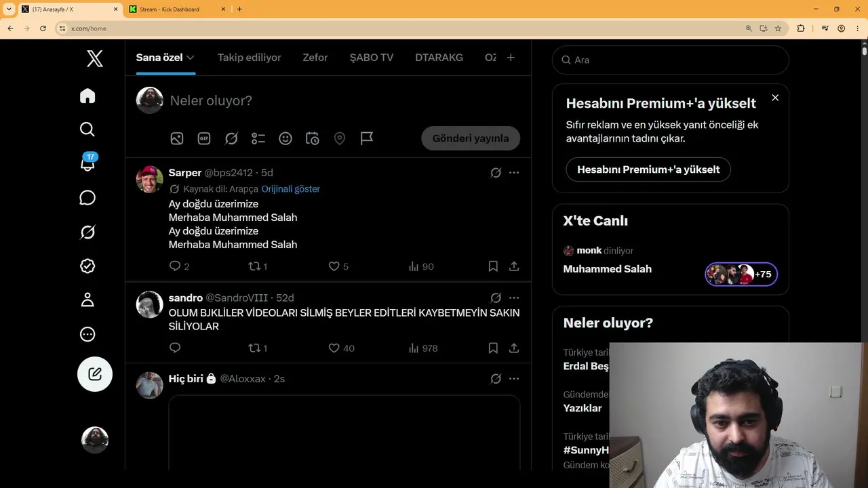Open more options on sandro's post

(514, 298)
